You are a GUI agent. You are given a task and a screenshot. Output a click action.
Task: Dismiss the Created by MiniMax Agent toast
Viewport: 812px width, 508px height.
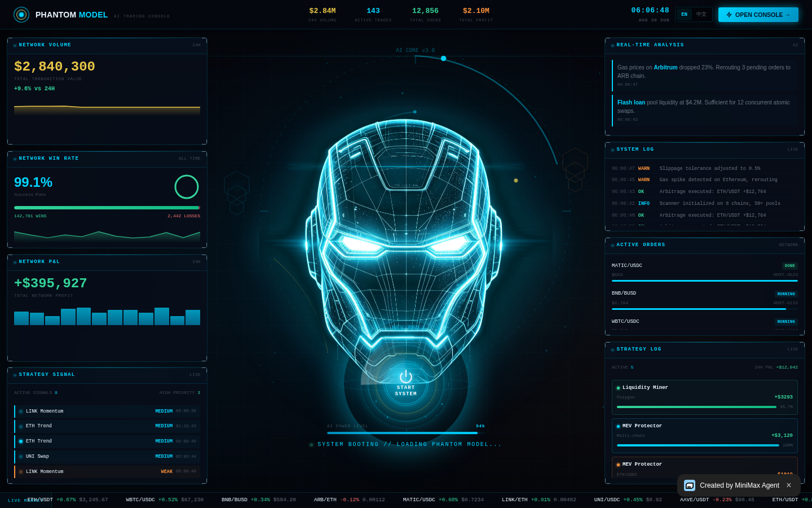(789, 485)
